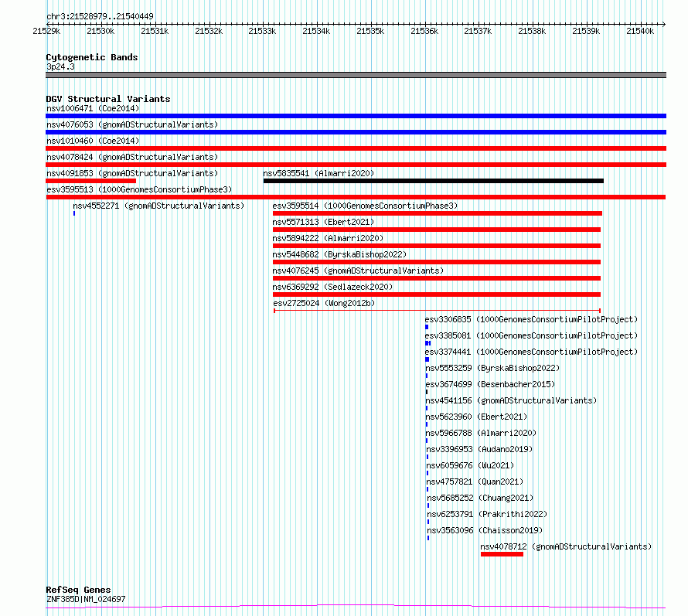Select the blue nsv1006471 variant bar

point(356,116)
